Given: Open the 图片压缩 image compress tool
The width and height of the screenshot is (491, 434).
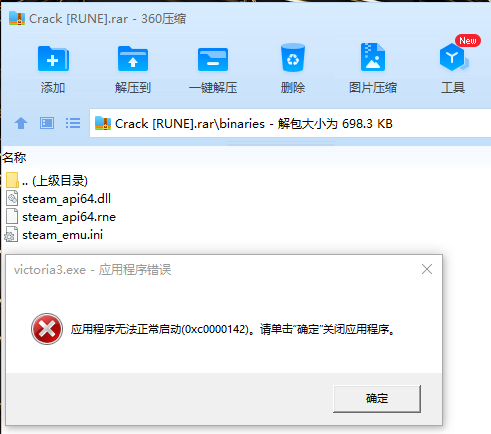Looking at the screenshot, I should (x=373, y=57).
